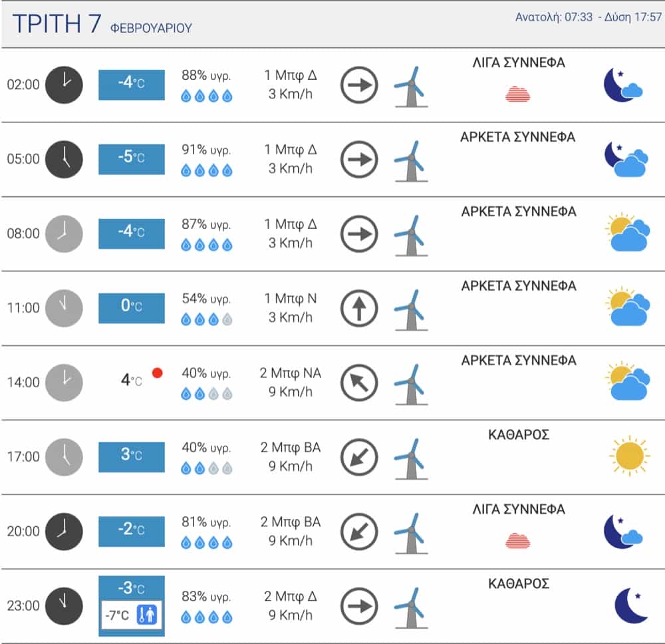This screenshot has height=644, width=665.
Task: Click the ΤΡΙΤΗ 7 day heading
Action: point(57,24)
